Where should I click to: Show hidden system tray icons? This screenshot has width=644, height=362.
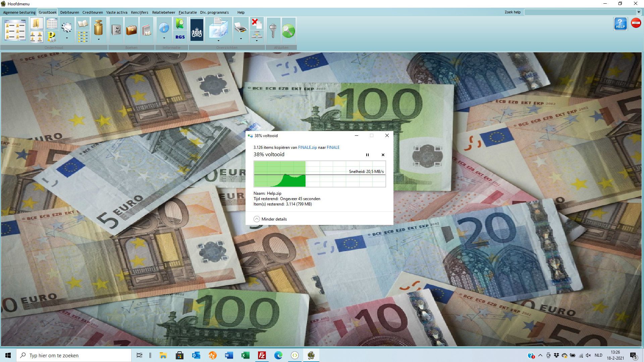click(540, 355)
